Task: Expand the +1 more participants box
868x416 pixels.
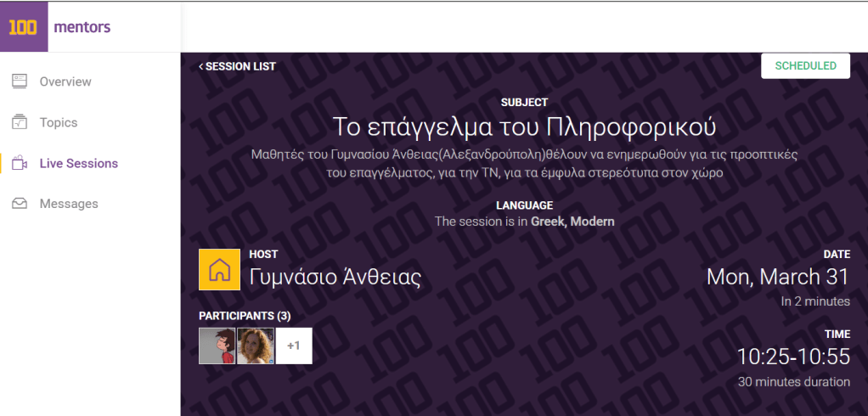Action: [294, 346]
